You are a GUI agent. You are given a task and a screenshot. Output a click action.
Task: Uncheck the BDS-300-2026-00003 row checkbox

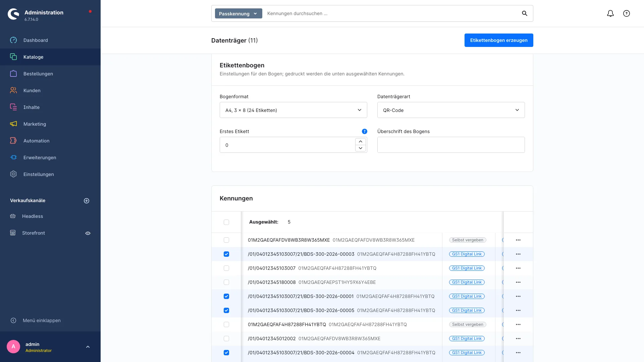226,254
